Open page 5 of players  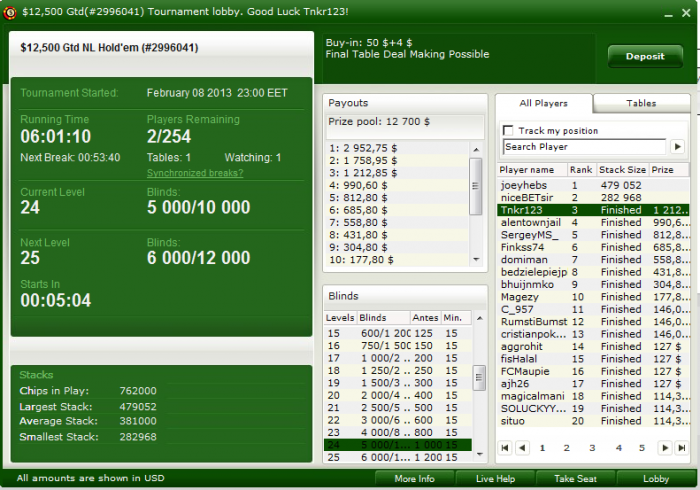tap(642, 448)
